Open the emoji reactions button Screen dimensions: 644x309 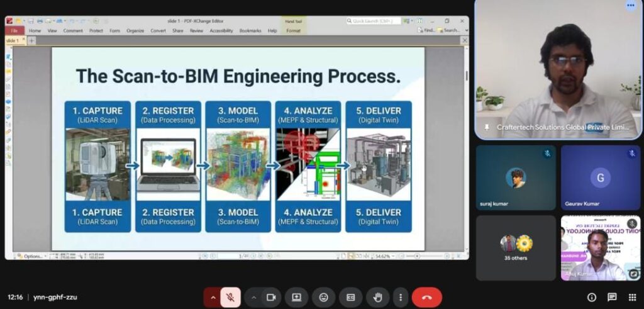[x=323, y=297]
